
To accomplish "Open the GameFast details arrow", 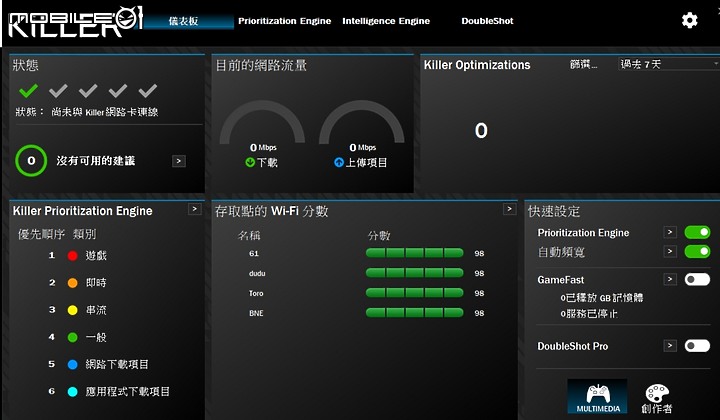I will point(670,280).
